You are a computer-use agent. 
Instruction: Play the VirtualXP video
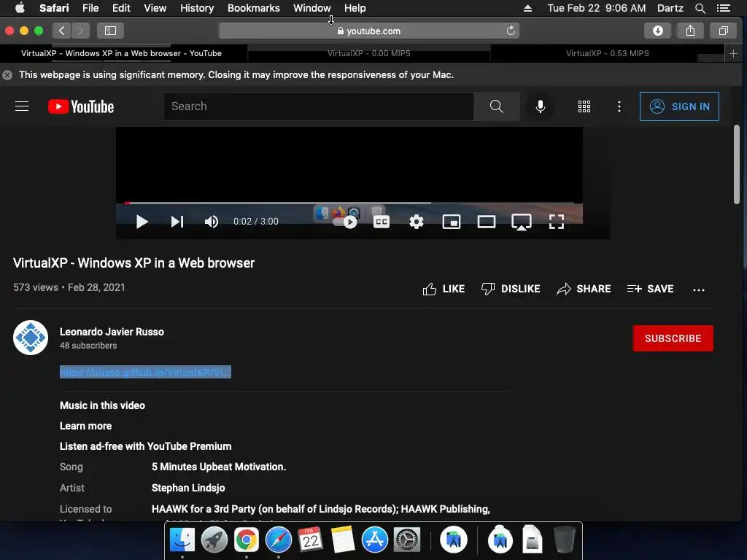tap(142, 222)
